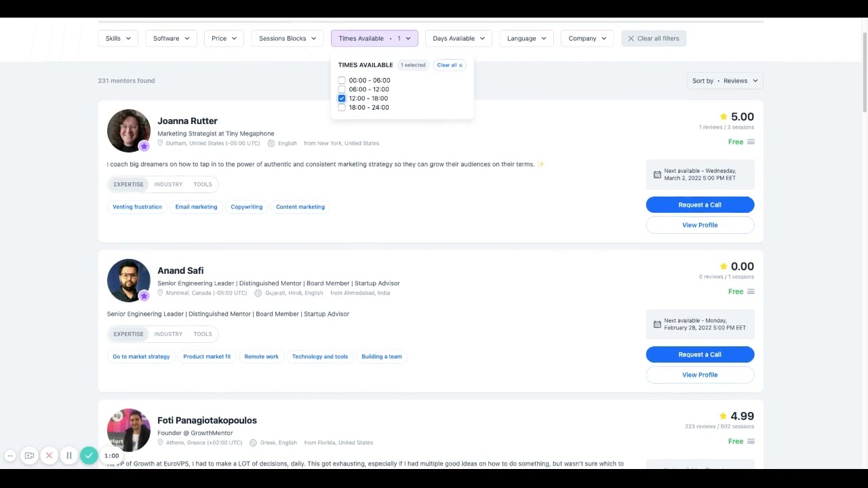View Profile of Anand Safi
This screenshot has height=488, width=868.
[x=700, y=375]
